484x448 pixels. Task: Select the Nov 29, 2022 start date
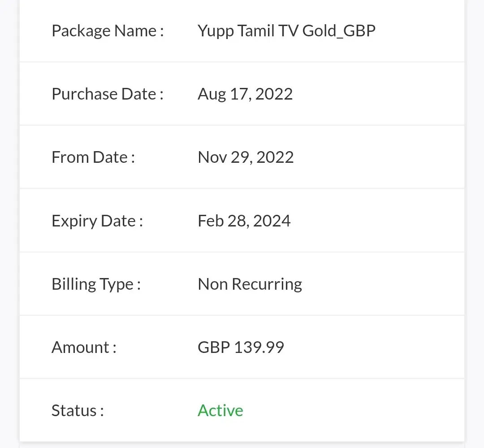pos(246,157)
